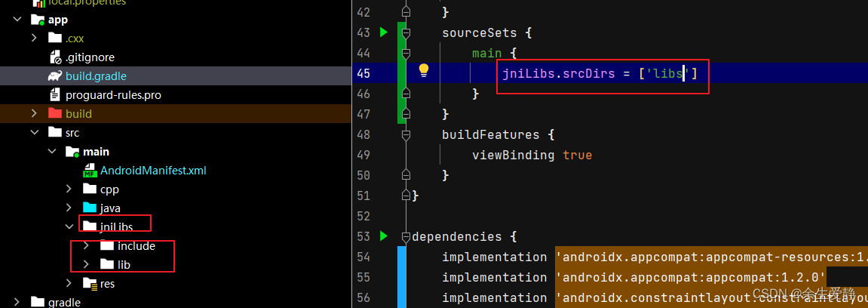The image size is (868, 308).
Task: Open AndroidManifest.xml
Action: click(x=153, y=170)
